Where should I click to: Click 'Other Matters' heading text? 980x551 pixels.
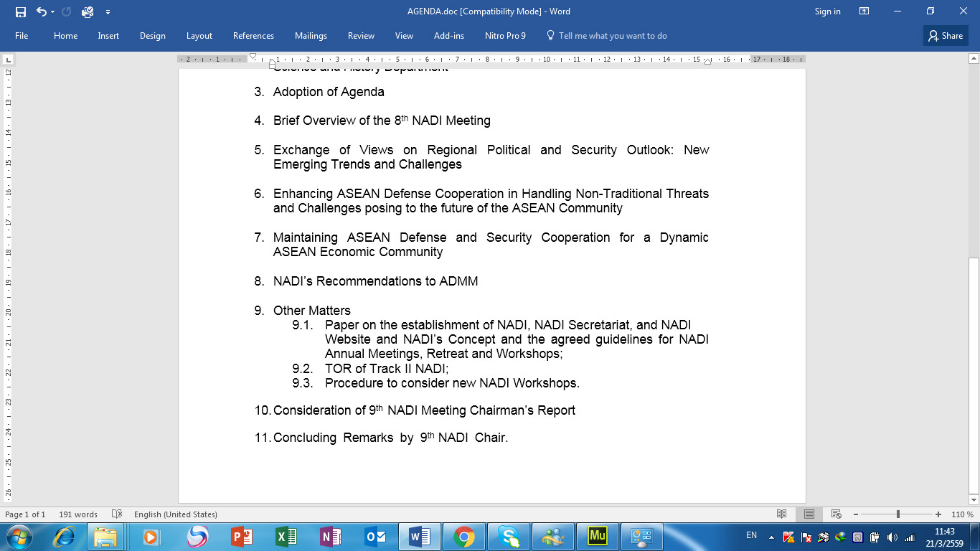click(312, 311)
